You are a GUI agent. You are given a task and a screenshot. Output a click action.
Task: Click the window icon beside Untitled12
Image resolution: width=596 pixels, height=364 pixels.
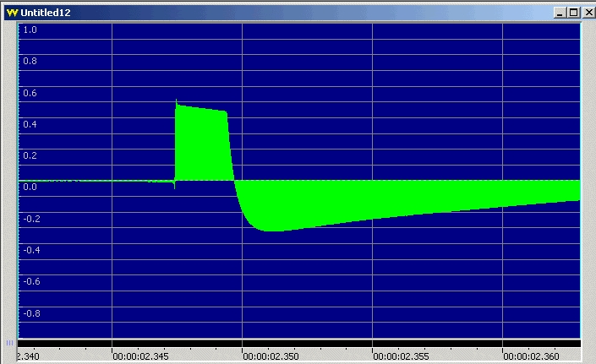tap(11, 13)
